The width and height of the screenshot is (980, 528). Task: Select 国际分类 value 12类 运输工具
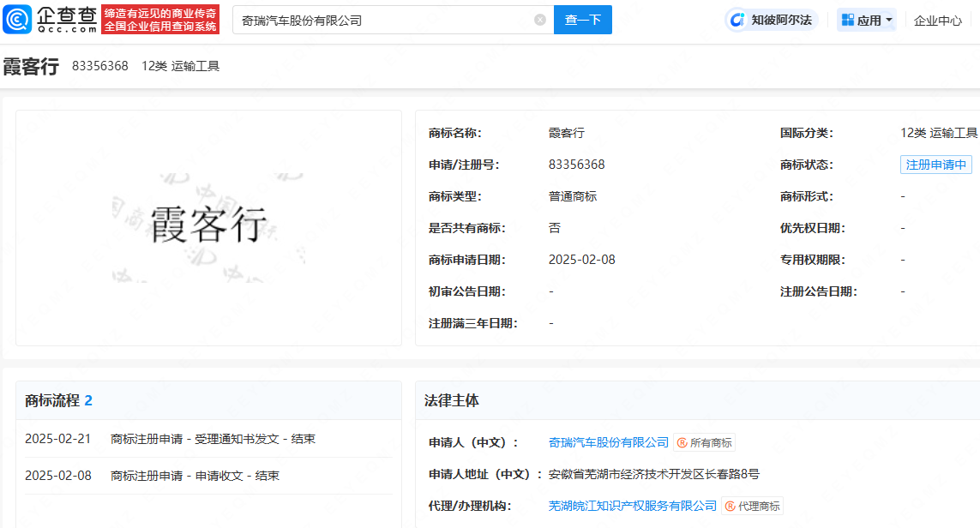tap(939, 133)
